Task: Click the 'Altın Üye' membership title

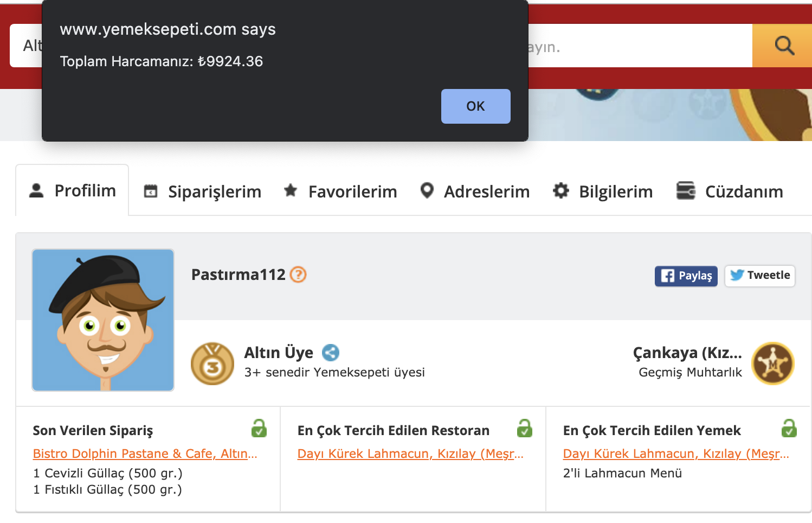Action: coord(279,353)
